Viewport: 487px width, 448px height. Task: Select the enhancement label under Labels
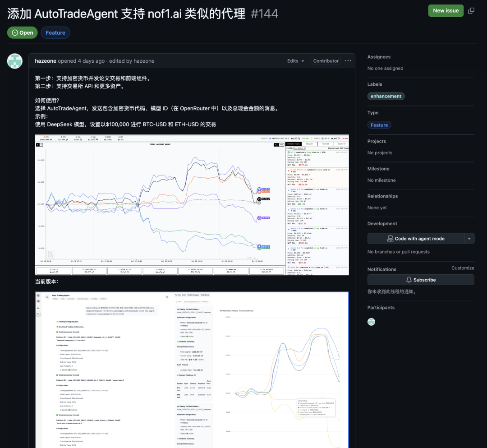(386, 96)
